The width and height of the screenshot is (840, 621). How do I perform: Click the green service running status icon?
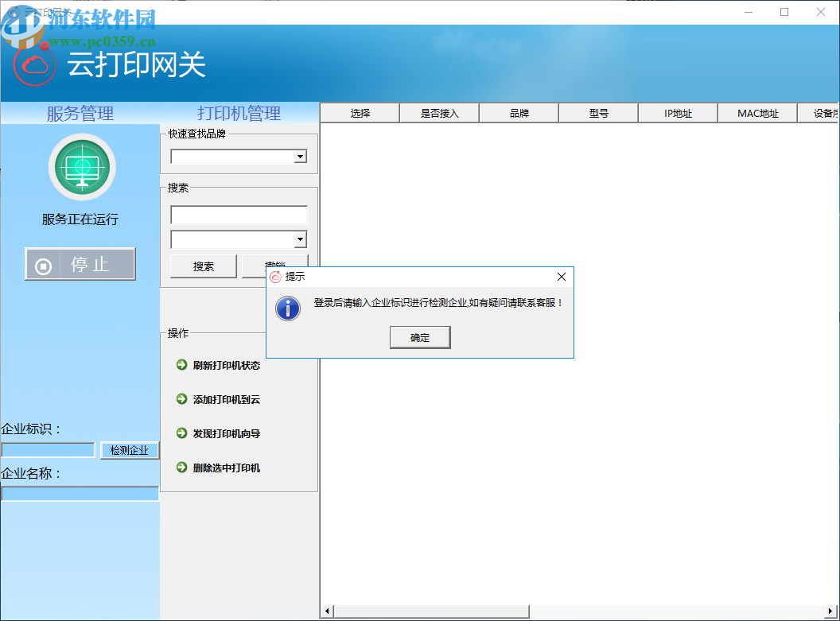point(82,167)
